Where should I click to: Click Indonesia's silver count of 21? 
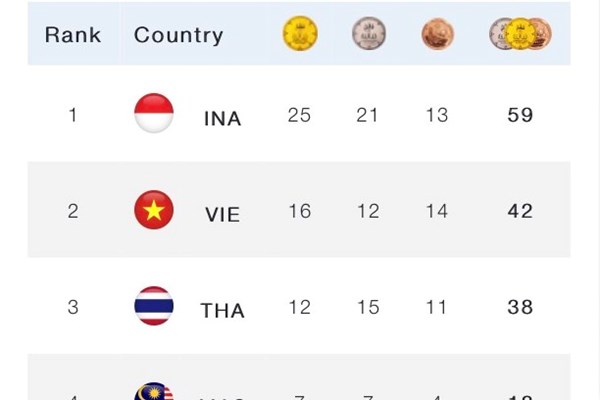pos(368,115)
